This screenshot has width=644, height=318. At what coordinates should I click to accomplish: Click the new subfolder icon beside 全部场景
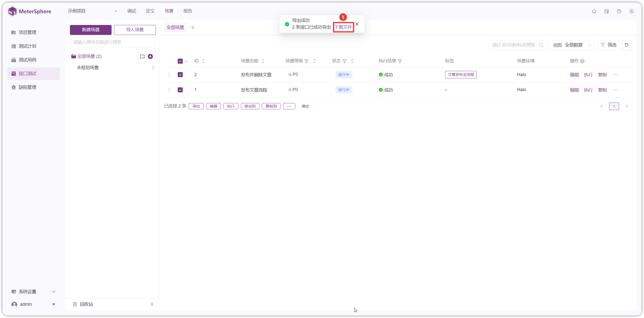point(143,56)
